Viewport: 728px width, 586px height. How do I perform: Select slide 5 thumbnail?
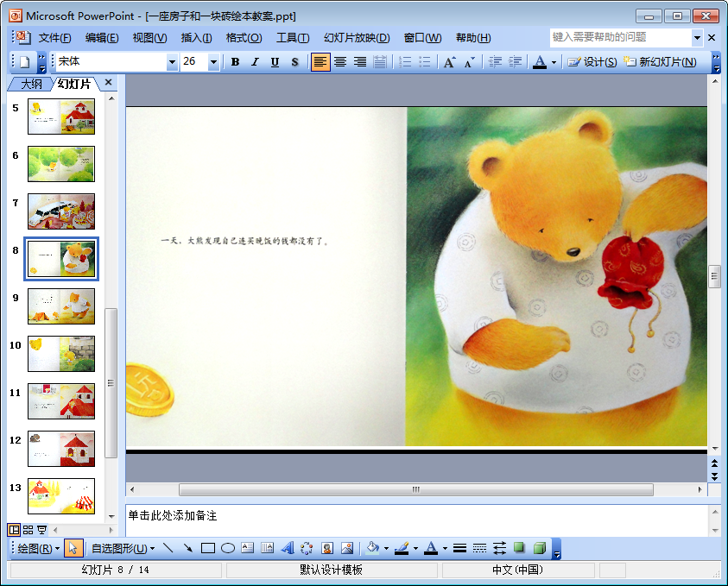click(x=61, y=117)
